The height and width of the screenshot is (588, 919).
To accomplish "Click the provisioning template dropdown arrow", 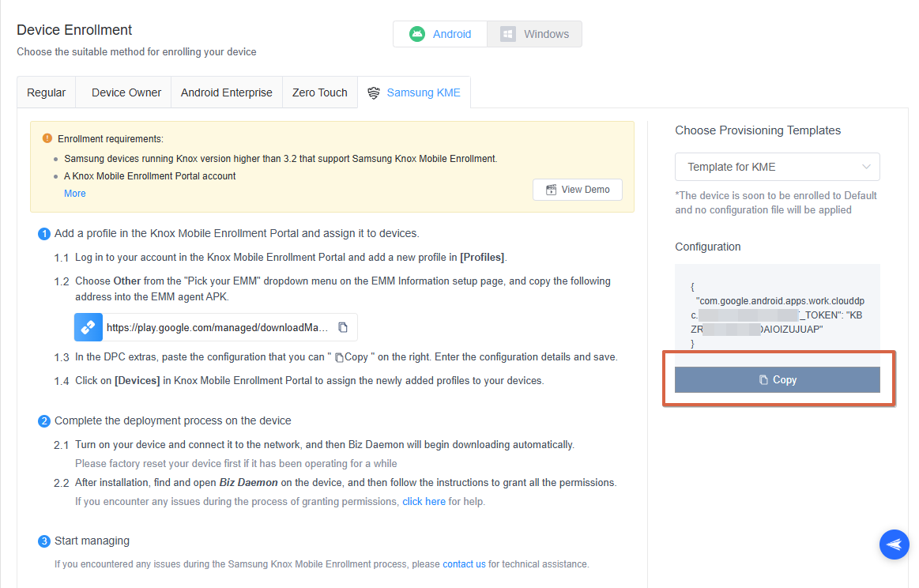I will 867,167.
